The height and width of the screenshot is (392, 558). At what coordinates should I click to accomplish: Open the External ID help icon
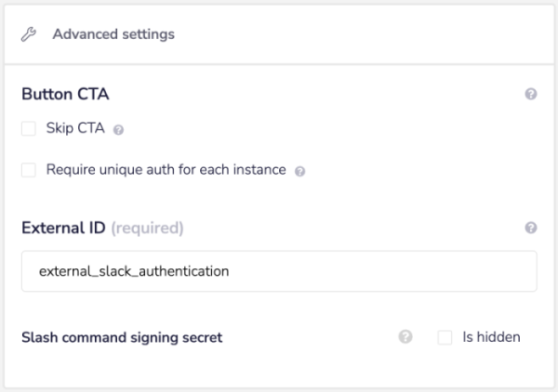coord(531,228)
